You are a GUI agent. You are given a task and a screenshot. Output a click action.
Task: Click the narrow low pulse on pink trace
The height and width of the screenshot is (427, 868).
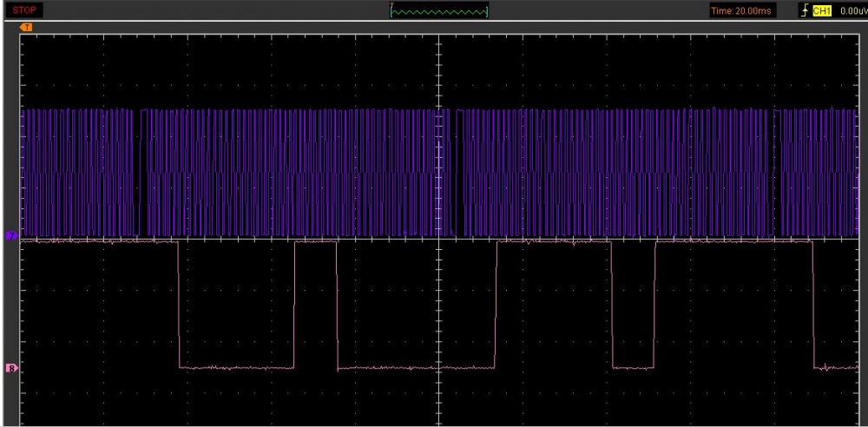(x=633, y=367)
